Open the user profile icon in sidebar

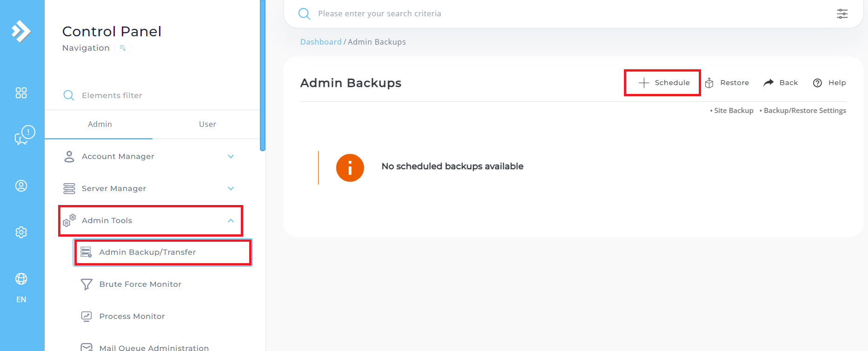tap(21, 186)
